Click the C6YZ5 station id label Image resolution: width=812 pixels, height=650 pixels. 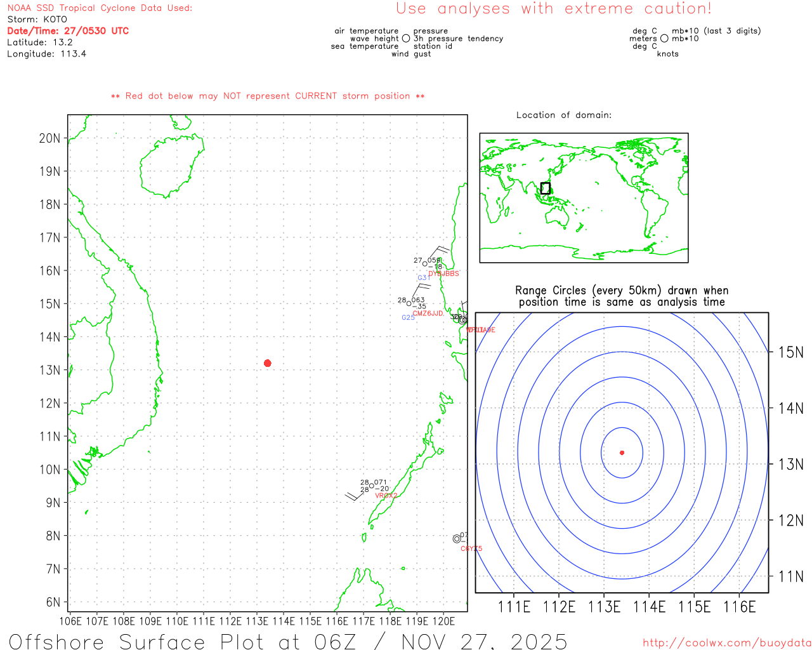(x=471, y=548)
